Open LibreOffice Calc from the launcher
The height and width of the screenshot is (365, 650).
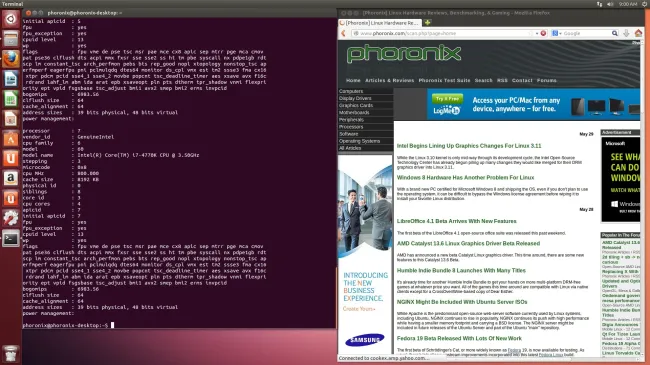point(11,99)
